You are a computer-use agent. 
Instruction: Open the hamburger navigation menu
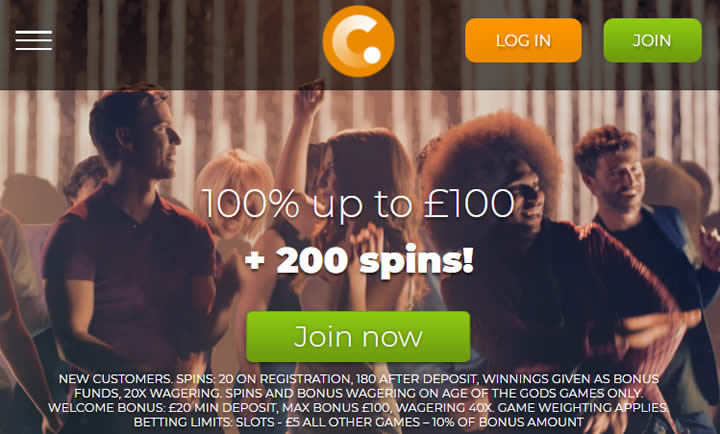click(34, 40)
